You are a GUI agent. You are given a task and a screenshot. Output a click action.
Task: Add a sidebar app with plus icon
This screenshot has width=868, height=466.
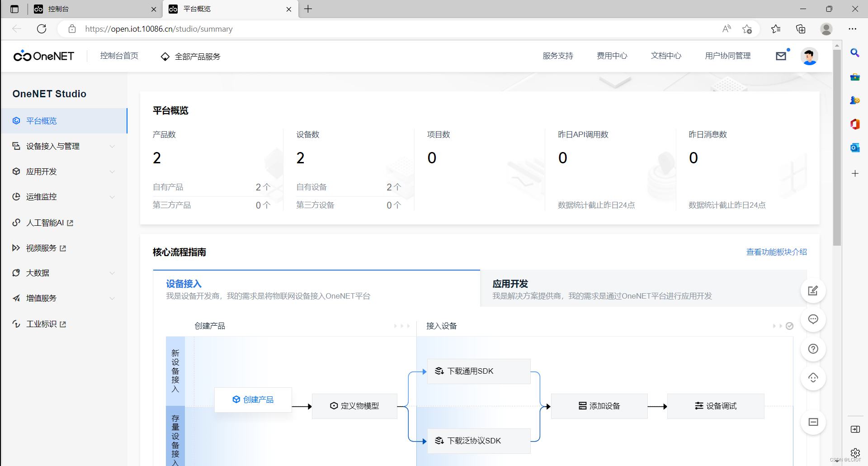(855, 173)
